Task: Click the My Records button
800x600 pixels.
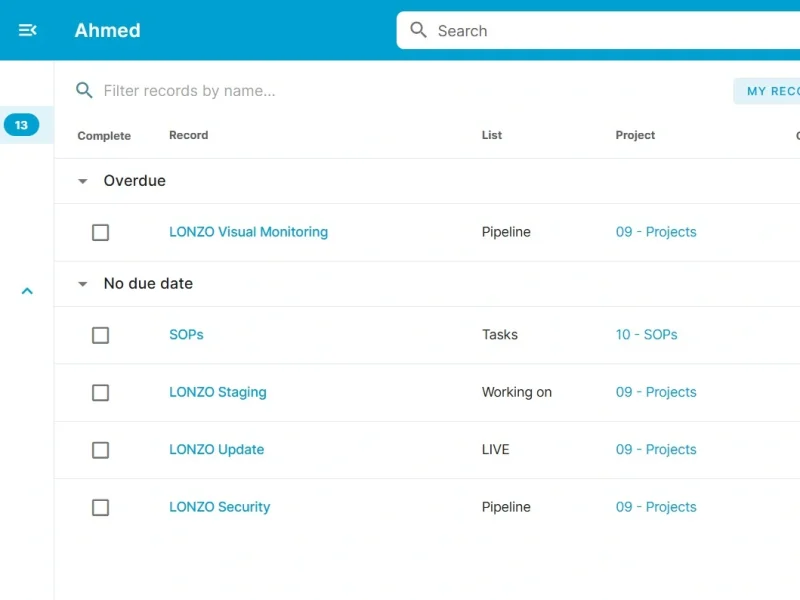Action: [767, 91]
